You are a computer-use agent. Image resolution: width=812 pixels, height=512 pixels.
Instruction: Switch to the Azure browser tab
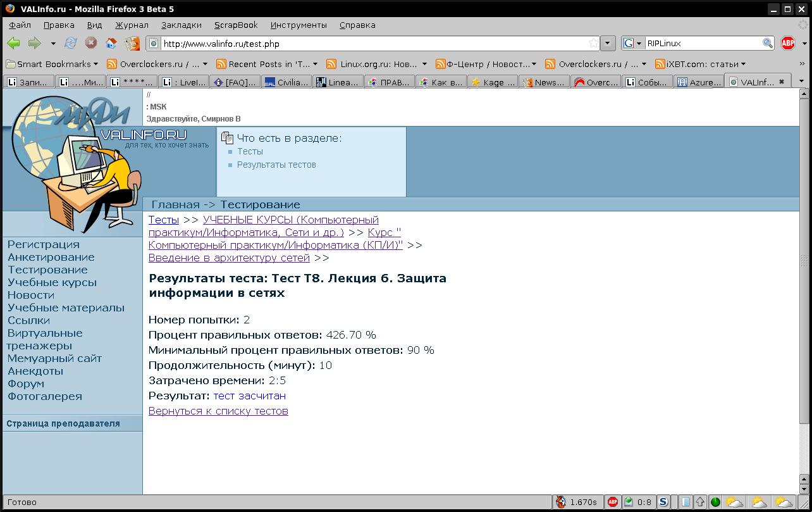pos(698,82)
